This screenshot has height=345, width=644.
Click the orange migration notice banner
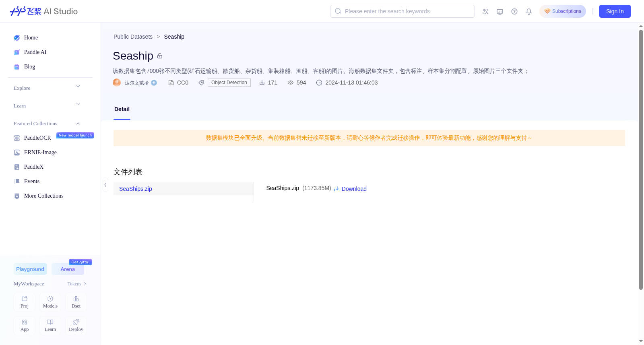tap(369, 138)
